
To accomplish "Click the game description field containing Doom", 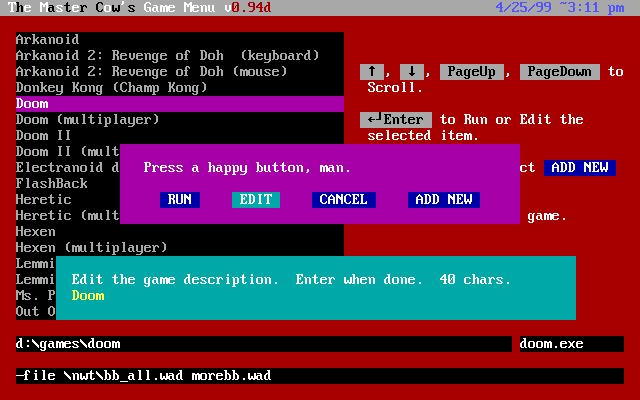I will point(316,296).
